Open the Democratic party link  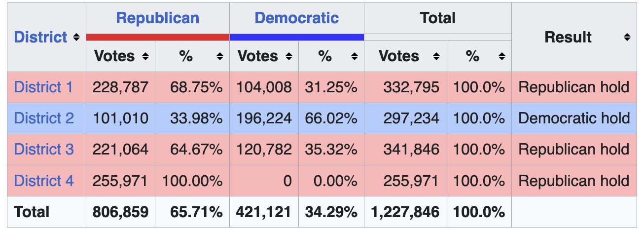pos(296,18)
